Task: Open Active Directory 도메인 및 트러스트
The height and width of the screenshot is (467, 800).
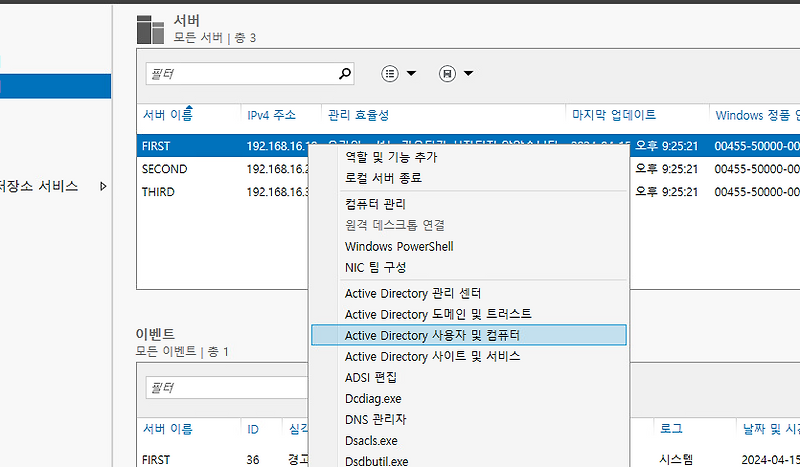Action: pyautogui.click(x=438, y=314)
